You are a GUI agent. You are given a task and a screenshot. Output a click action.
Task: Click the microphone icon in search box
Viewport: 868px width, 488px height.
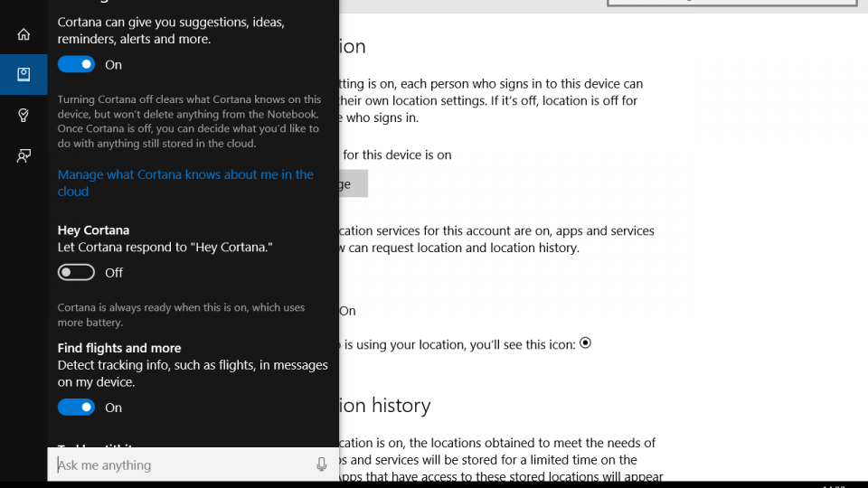[321, 465]
